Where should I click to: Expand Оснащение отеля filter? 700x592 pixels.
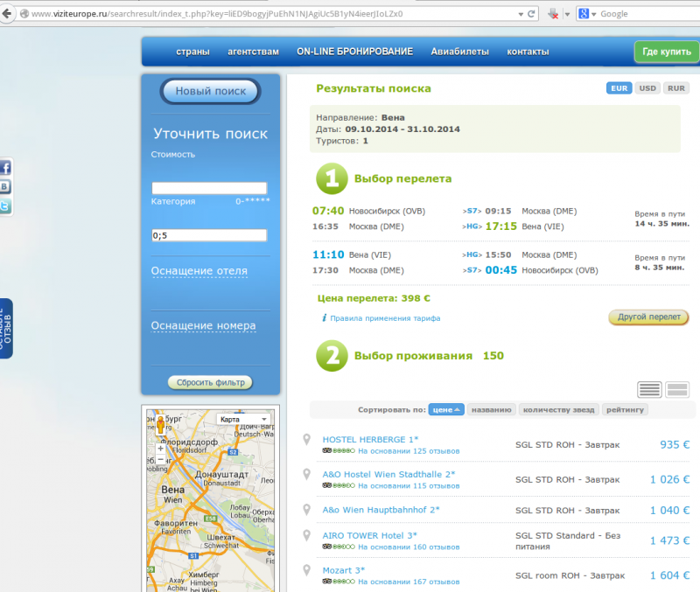(199, 271)
